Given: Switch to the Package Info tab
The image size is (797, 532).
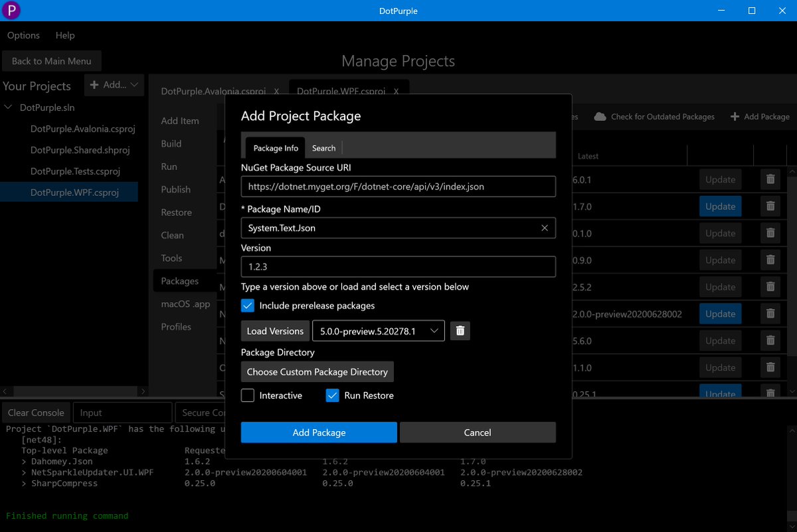Looking at the screenshot, I should coord(276,148).
